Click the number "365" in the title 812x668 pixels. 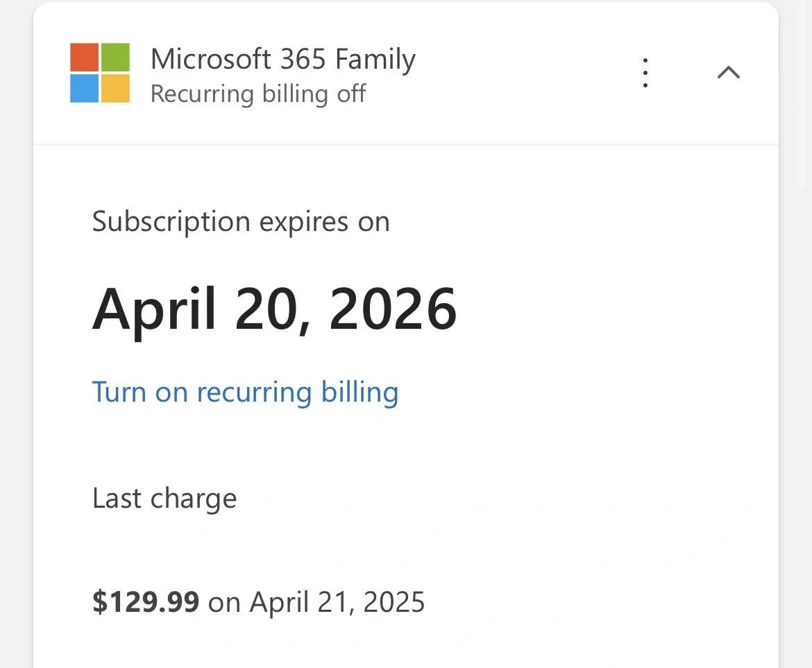point(303,59)
